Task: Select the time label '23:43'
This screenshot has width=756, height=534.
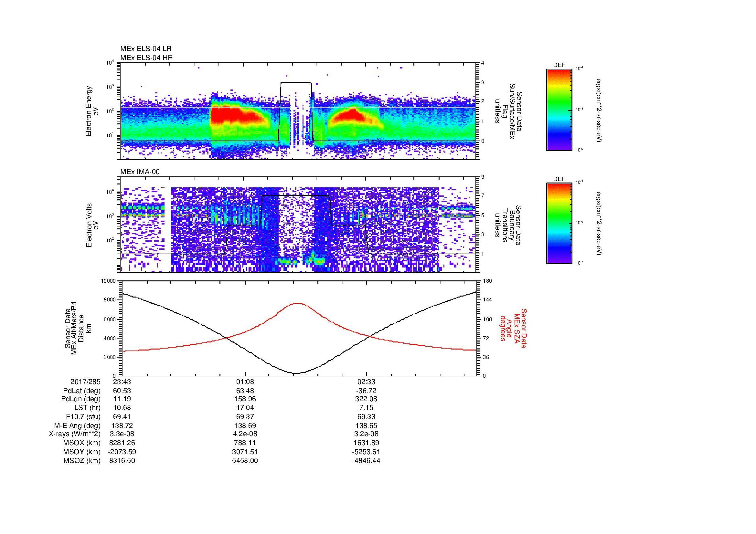Action: (x=122, y=382)
